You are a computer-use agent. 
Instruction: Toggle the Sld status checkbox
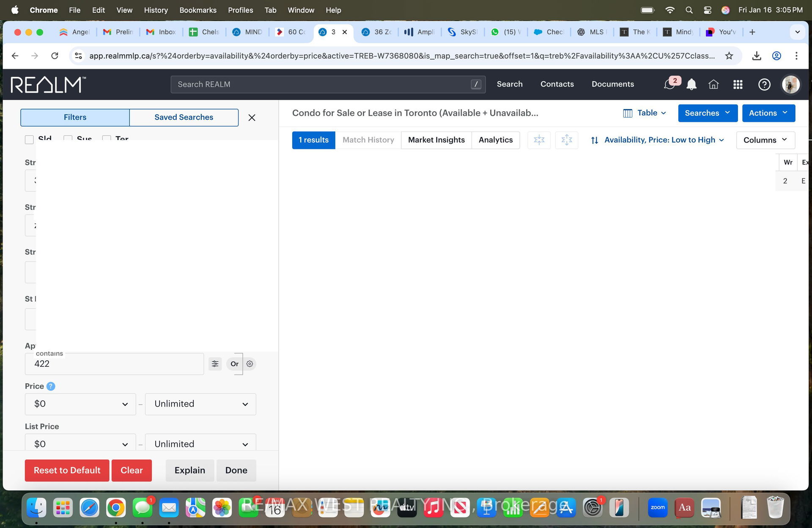29,139
